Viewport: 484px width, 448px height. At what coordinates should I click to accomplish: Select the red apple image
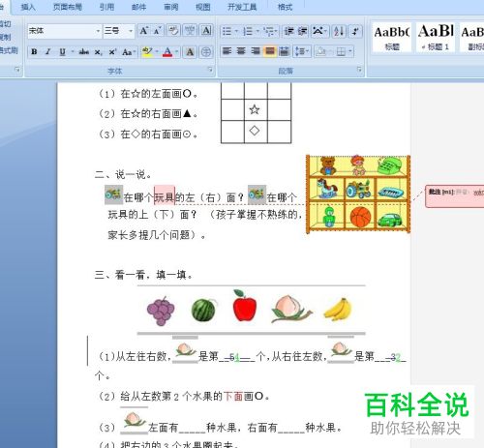pos(245,306)
